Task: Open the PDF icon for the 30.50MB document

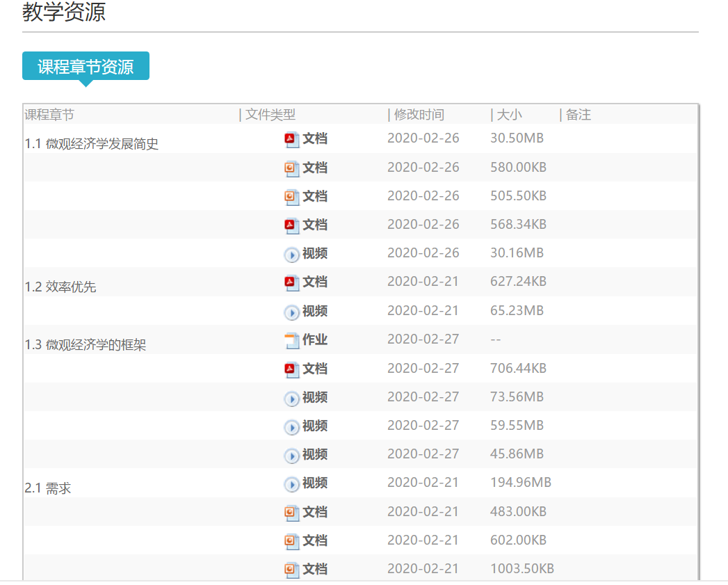Action: pyautogui.click(x=291, y=139)
